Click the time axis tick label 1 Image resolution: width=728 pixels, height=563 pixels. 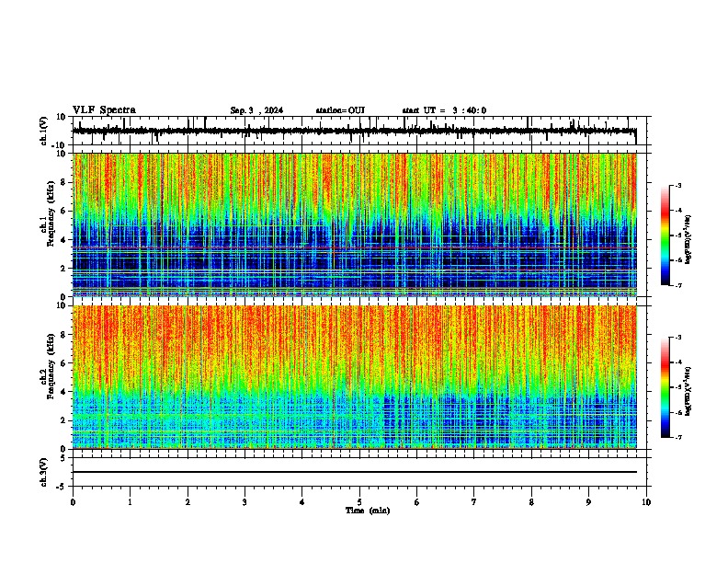[130, 502]
